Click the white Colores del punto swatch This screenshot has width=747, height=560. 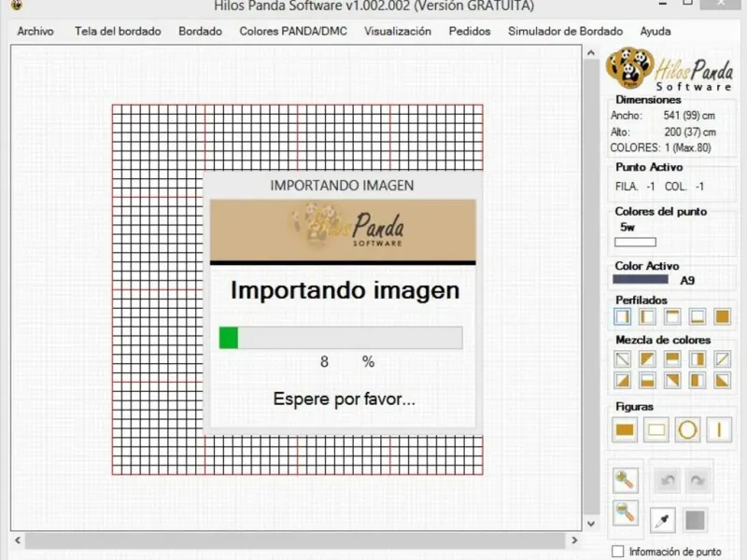click(635, 242)
